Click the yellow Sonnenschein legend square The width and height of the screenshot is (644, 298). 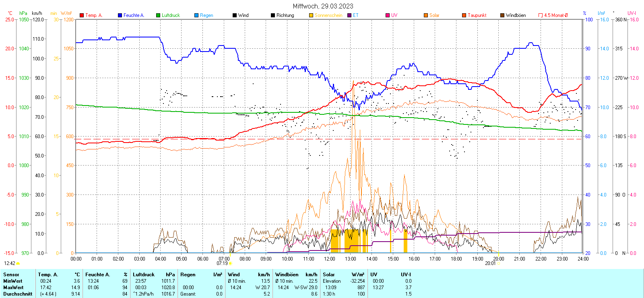coord(311,15)
